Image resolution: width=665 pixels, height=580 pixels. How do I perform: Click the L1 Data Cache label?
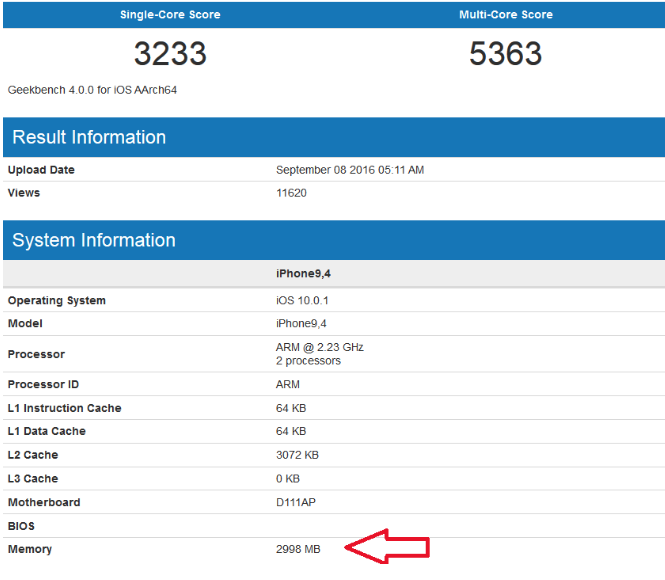[47, 431]
